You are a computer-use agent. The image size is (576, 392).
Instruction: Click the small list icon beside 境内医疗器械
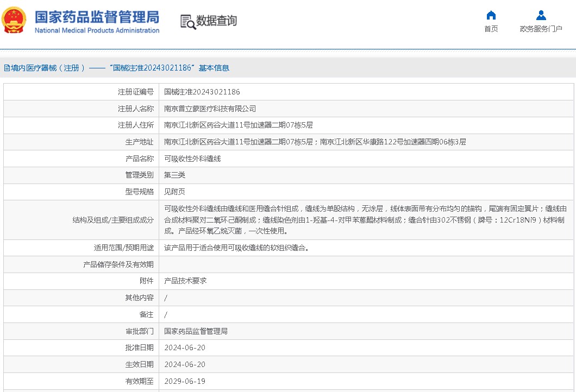(x=7, y=68)
